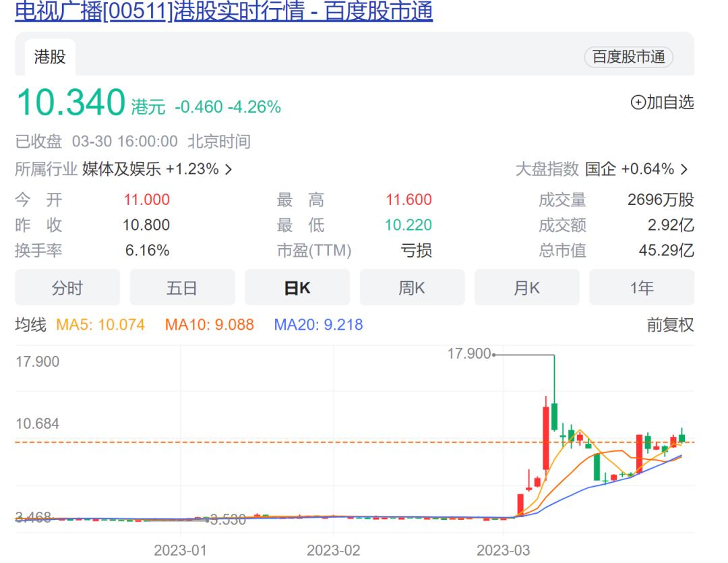The image size is (728, 563).
Task: Select the 1年 chart view
Action: [x=642, y=287]
